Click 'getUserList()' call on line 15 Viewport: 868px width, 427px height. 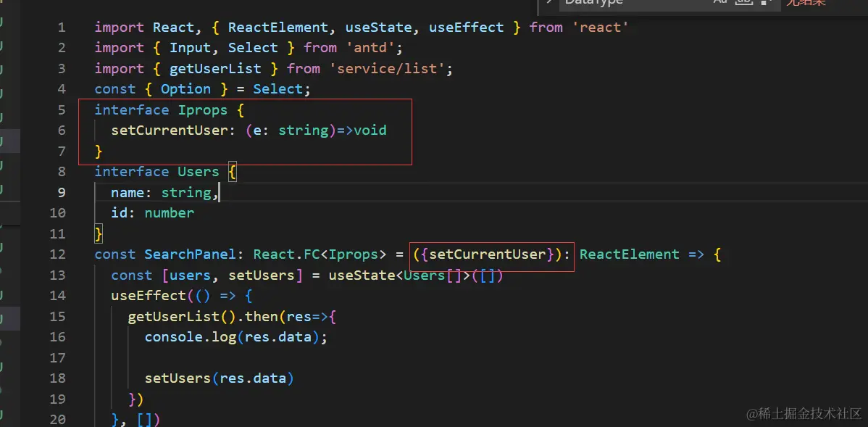point(182,316)
